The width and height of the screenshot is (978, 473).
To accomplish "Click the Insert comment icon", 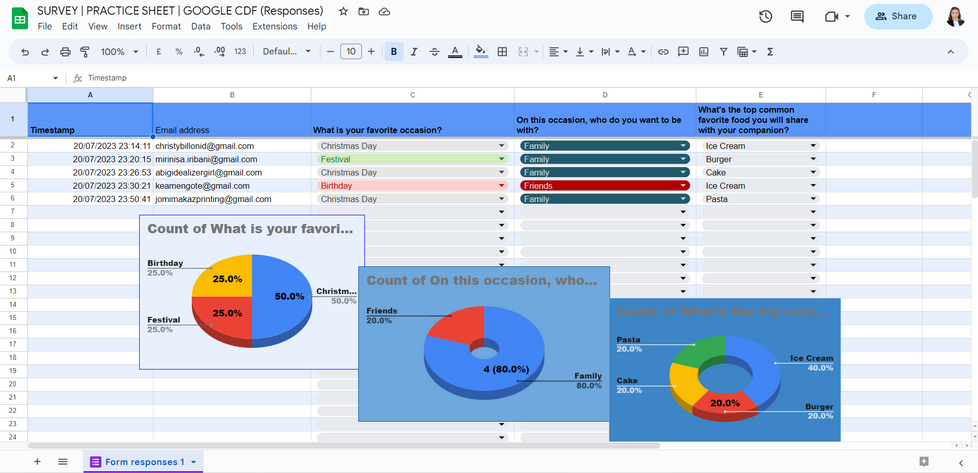I will click(x=684, y=52).
